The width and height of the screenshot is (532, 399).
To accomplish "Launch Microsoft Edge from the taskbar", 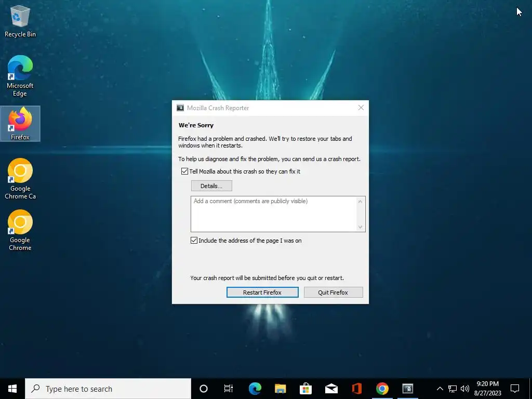I will (x=255, y=389).
